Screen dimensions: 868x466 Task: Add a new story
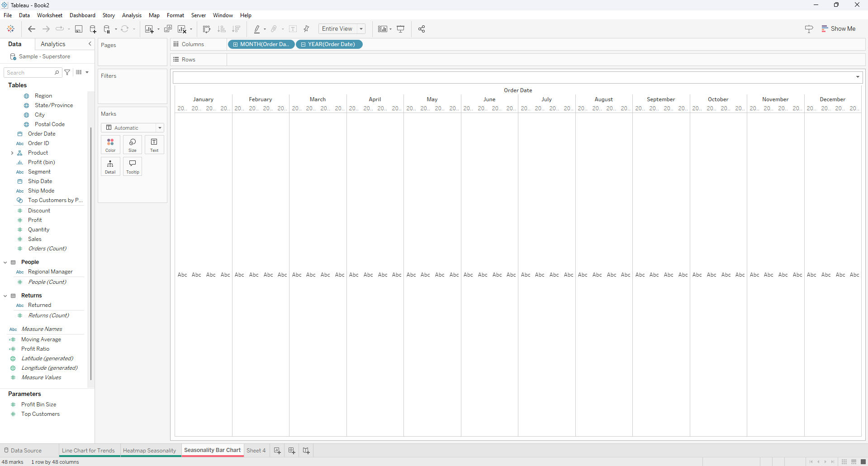(x=306, y=451)
